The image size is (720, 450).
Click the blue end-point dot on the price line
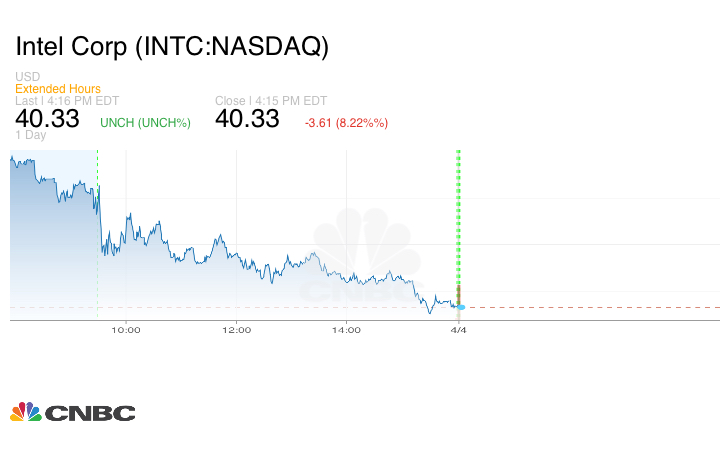(460, 306)
